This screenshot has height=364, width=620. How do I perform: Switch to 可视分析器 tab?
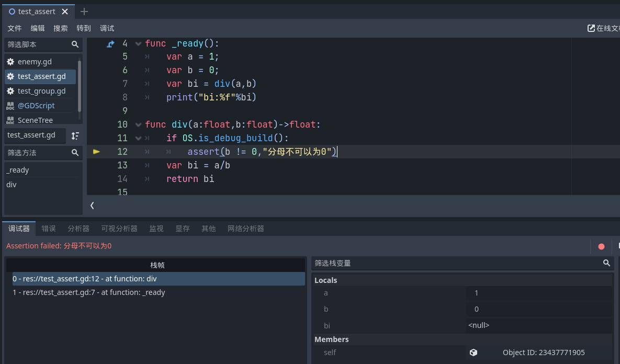pyautogui.click(x=119, y=229)
